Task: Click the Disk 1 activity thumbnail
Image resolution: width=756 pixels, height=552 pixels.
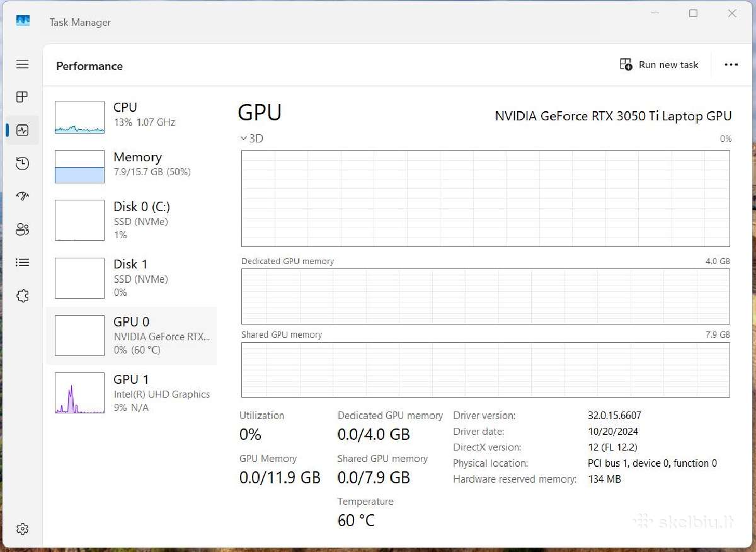Action: pos(79,278)
